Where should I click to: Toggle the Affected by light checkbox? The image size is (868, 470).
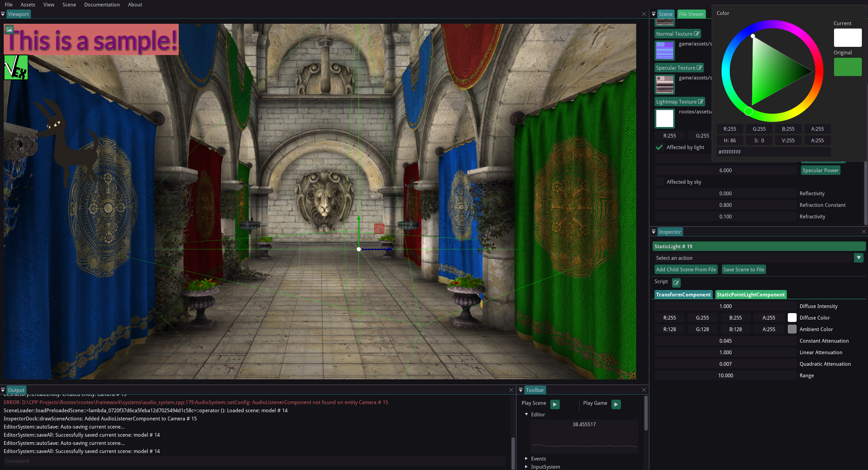pos(659,147)
